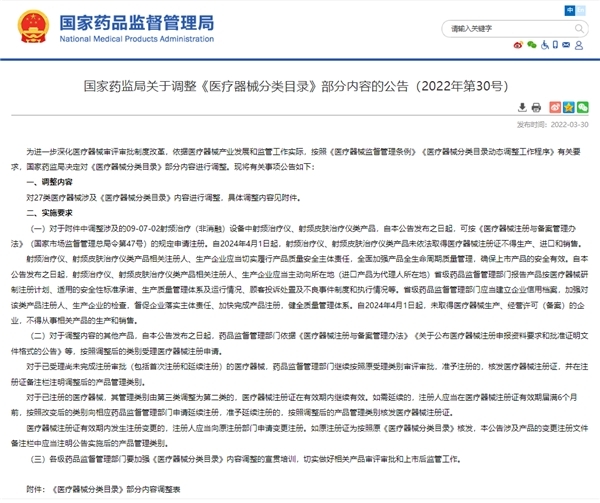This screenshot has height=503, width=600.
Task: Click heading 一、调整内容
Action: point(49,182)
